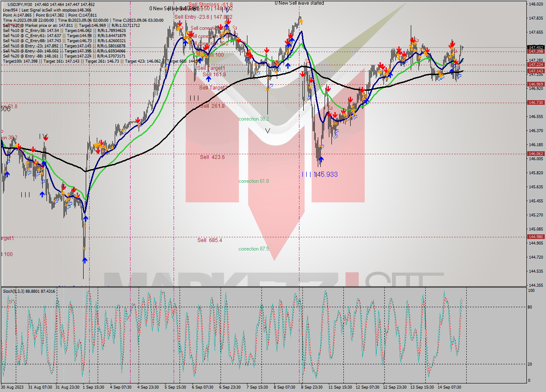Viewport: 546px width, 392px height.
Task: Click the 144.720 price axis label
Action: pyautogui.click(x=536, y=257)
